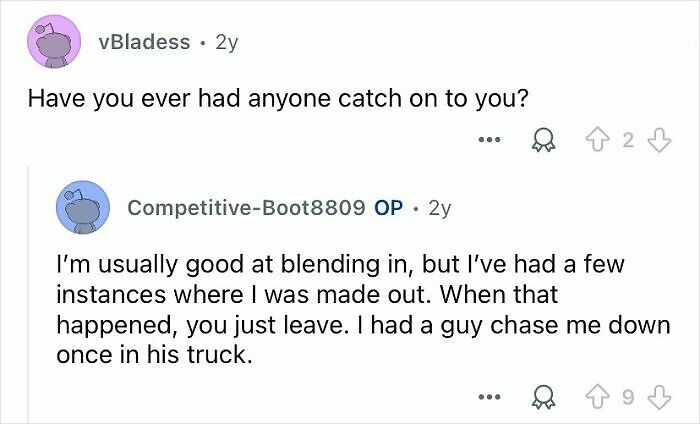This screenshot has height=424, width=700.
Task: Downvote vBladess's comment
Action: coord(659,140)
